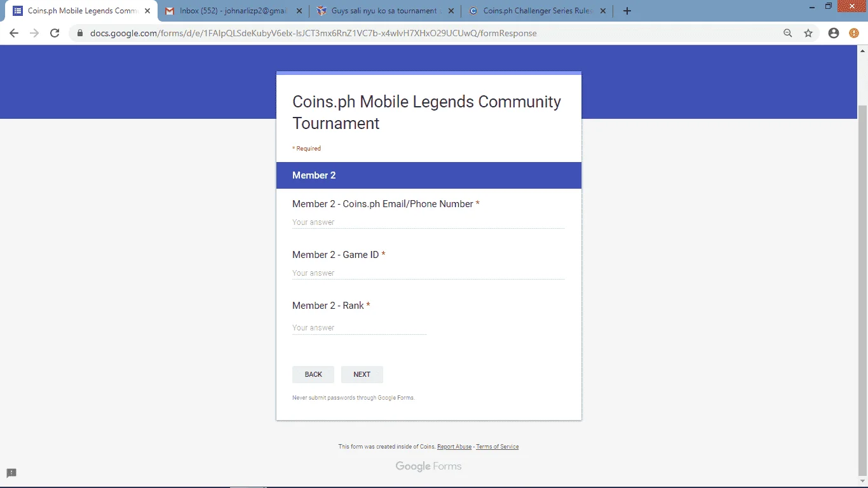Click the NEXT button on the form
Image resolution: width=868 pixels, height=488 pixels.
click(362, 374)
